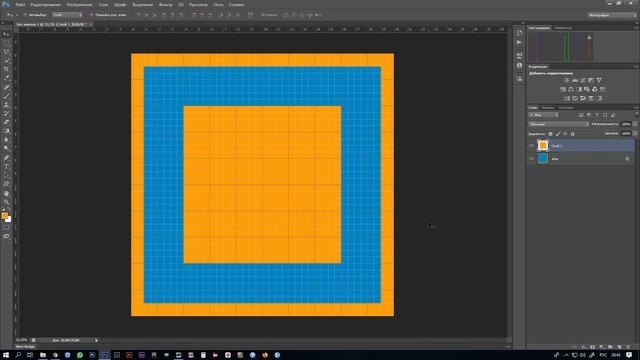Lock transparent pixels on layer
Screen dimensions: 640x360
550,133
